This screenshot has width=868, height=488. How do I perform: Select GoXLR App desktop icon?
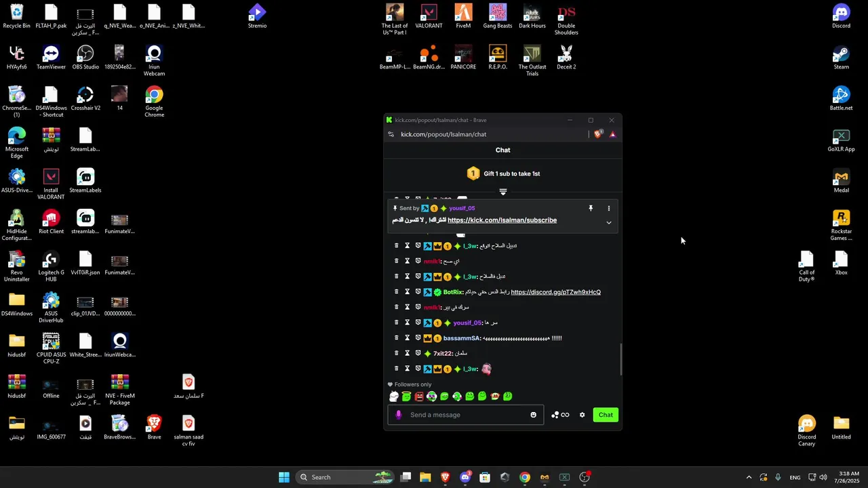pos(841,140)
